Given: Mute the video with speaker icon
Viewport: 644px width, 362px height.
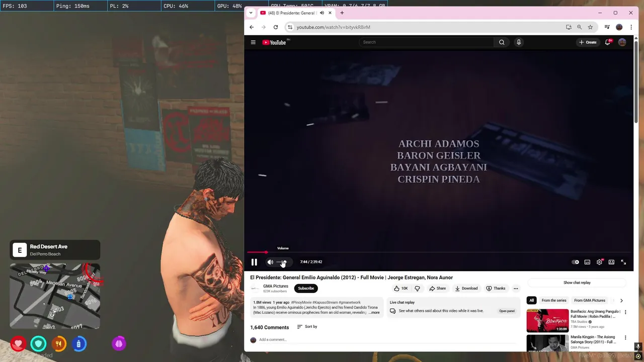Looking at the screenshot, I should pos(270,262).
